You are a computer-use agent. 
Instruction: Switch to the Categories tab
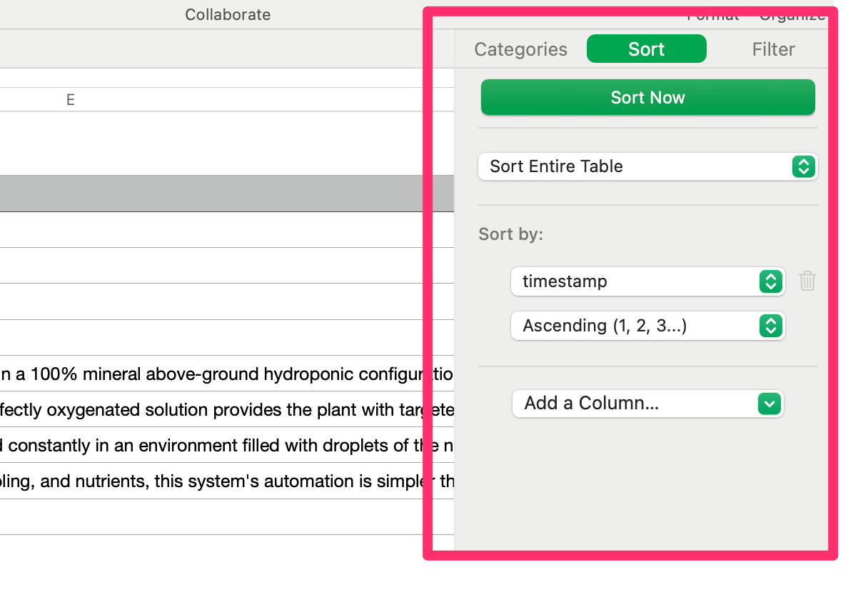520,49
